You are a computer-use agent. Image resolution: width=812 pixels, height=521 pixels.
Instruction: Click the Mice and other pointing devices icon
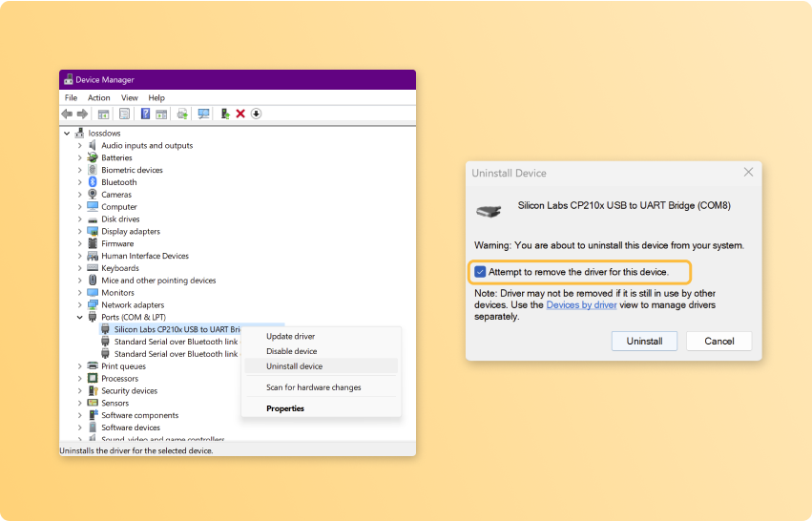point(93,281)
